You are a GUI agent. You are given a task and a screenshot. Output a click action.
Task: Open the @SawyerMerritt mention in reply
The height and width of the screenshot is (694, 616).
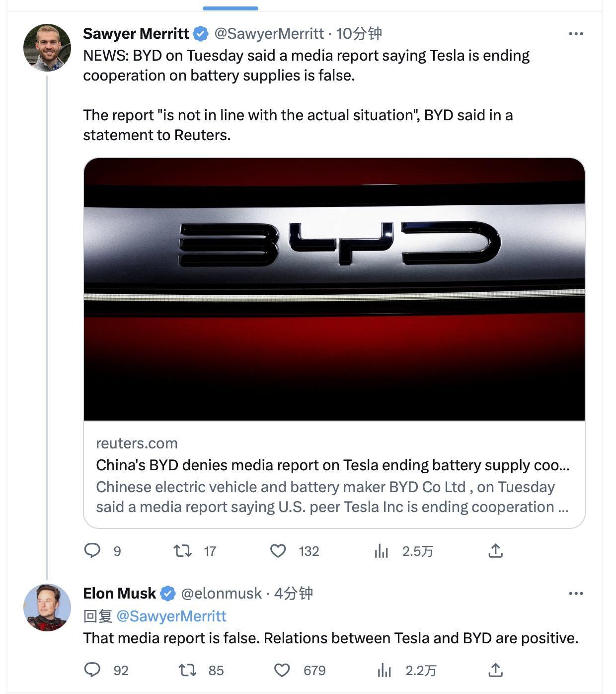(x=171, y=616)
